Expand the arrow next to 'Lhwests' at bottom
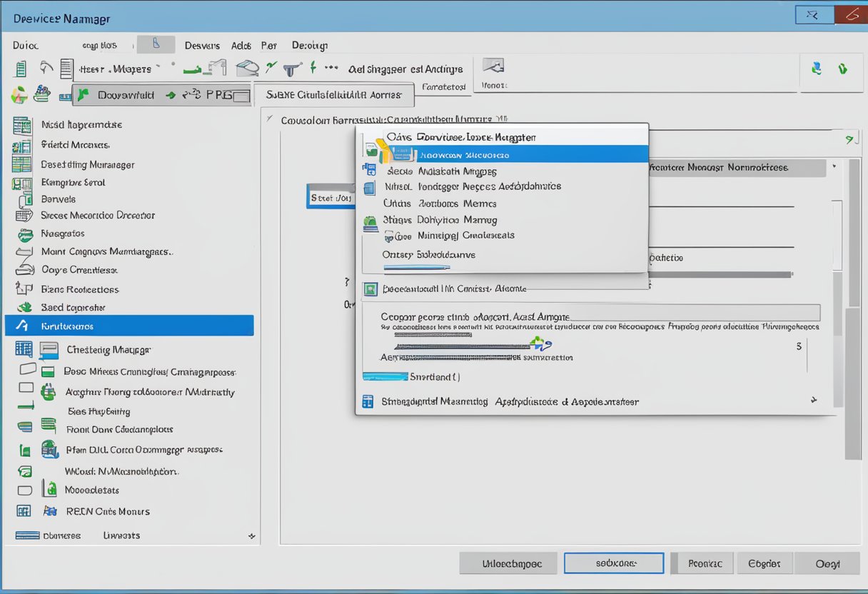This screenshot has height=594, width=868. pos(251,535)
